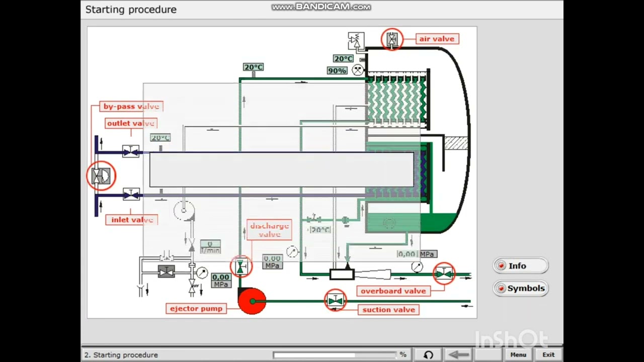Click the suction valve label

coord(389,310)
